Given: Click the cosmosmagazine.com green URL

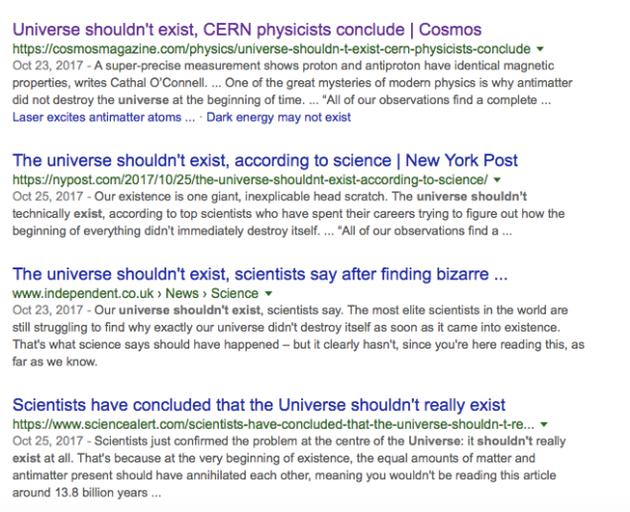Looking at the screenshot, I should [271, 49].
